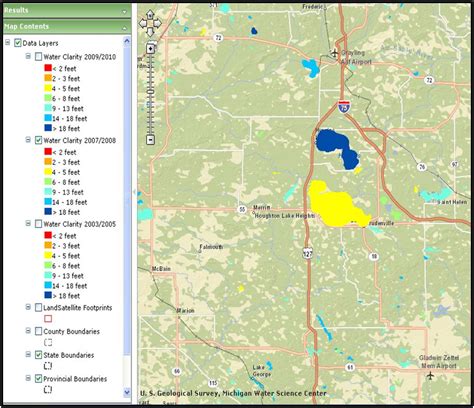
Task: Collapse the County Boundaries node
Action: pos(28,331)
